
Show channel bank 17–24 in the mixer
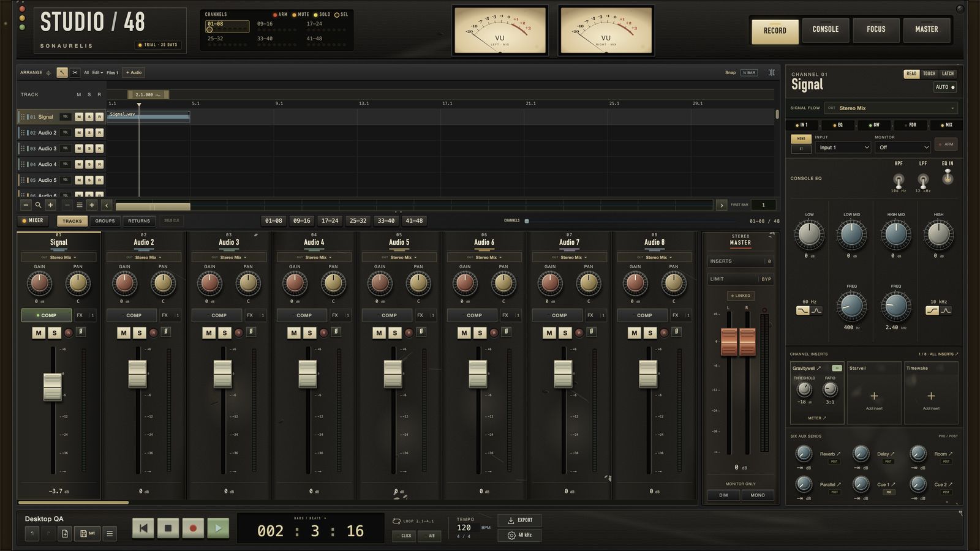click(x=330, y=221)
